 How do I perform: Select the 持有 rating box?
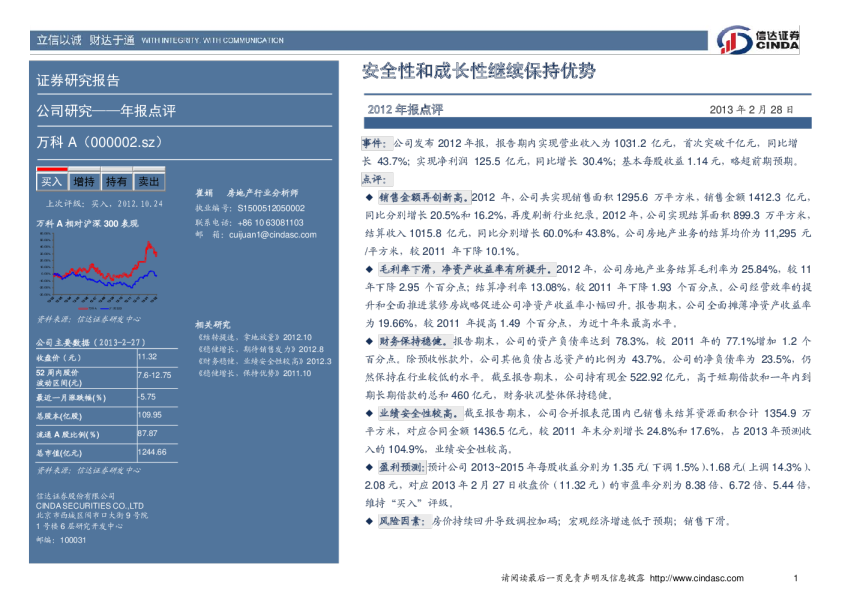tap(116, 181)
